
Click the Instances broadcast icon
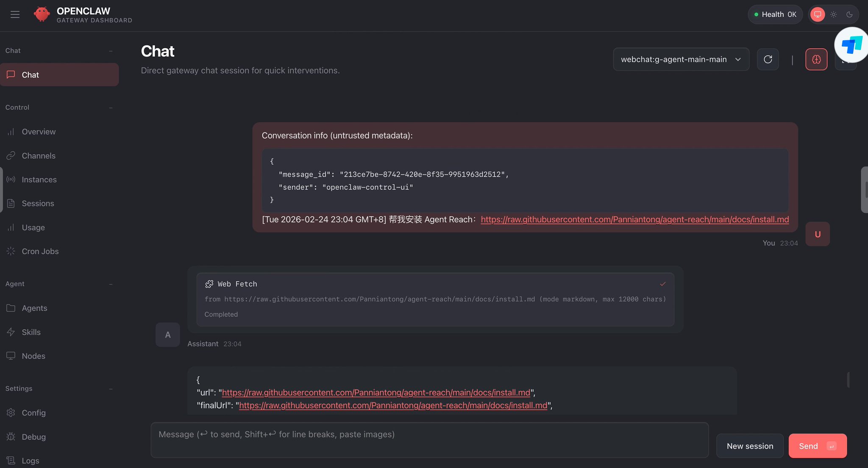point(11,180)
